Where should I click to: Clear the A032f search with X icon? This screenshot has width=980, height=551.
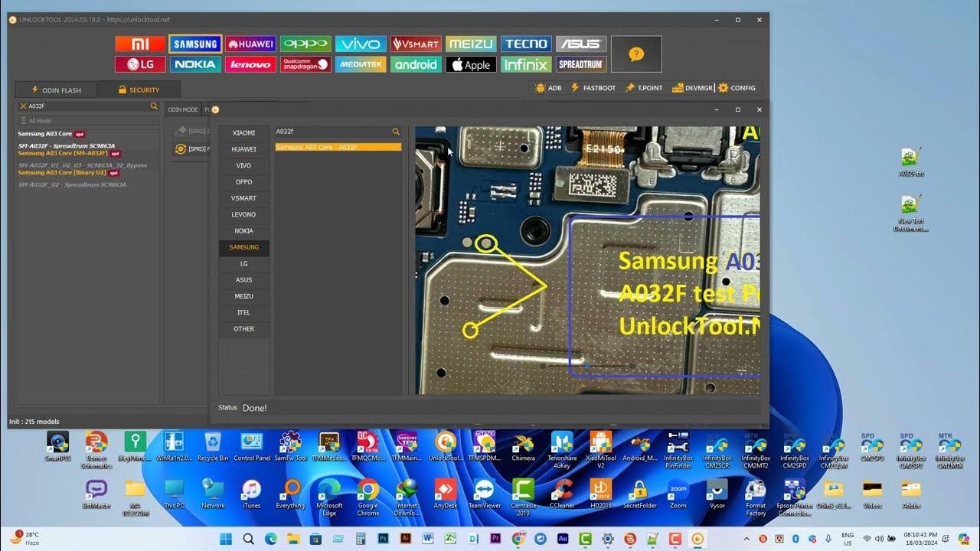(23, 106)
